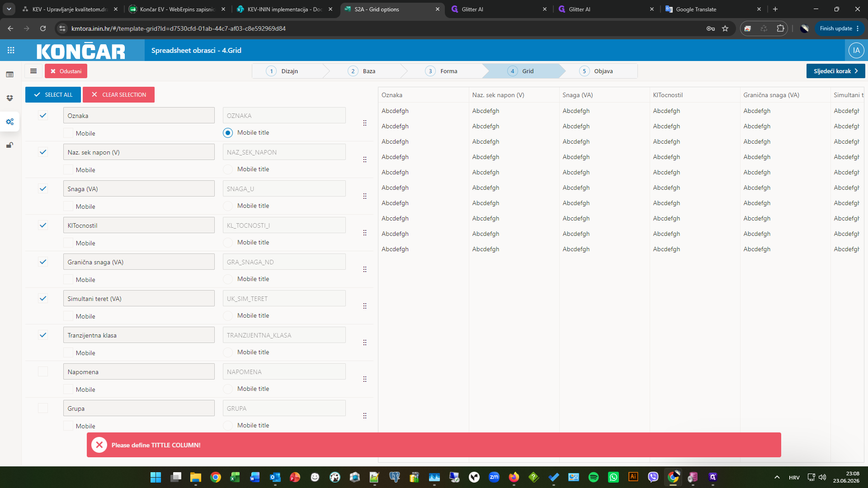Open the browser tab search dropdown
The image size is (868, 488).
click(9, 9)
